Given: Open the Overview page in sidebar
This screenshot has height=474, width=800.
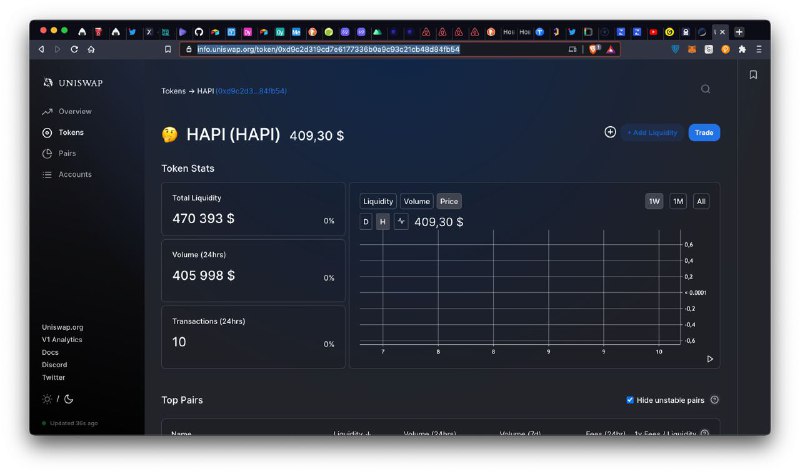Looking at the screenshot, I should click(x=67, y=111).
